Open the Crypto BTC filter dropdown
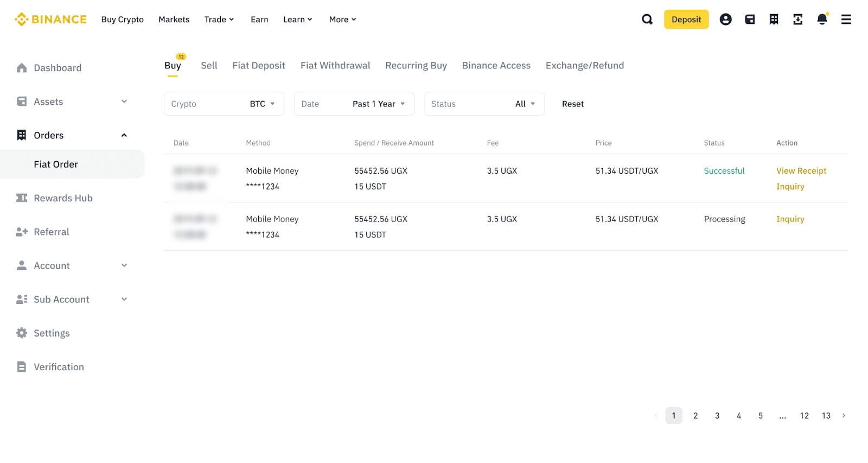Viewport: 868px width, 463px height. (224, 104)
